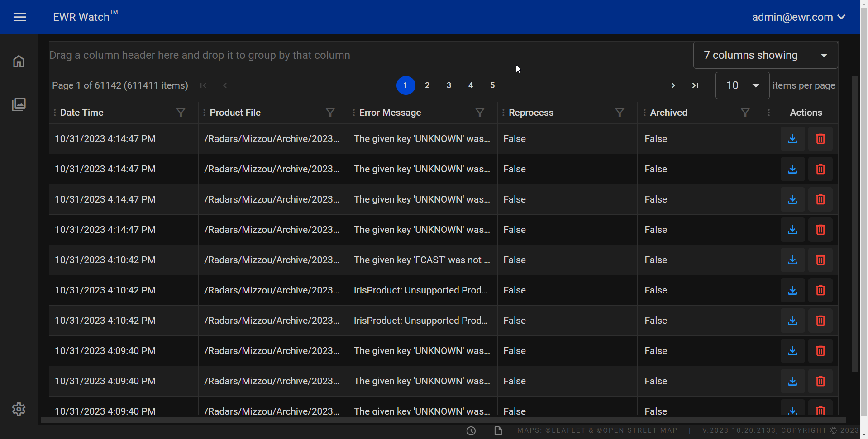Open Date Time column drag handle menu
Image resolution: width=868 pixels, height=439 pixels.
[55, 113]
